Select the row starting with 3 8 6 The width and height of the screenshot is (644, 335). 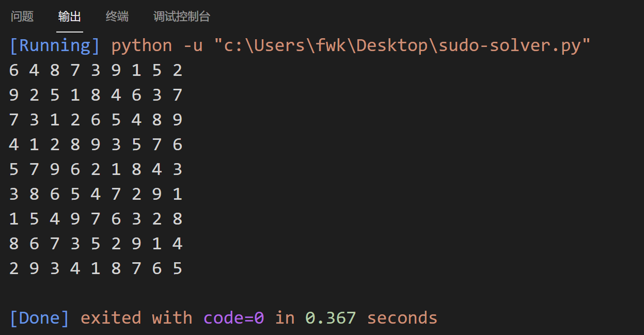coord(96,194)
